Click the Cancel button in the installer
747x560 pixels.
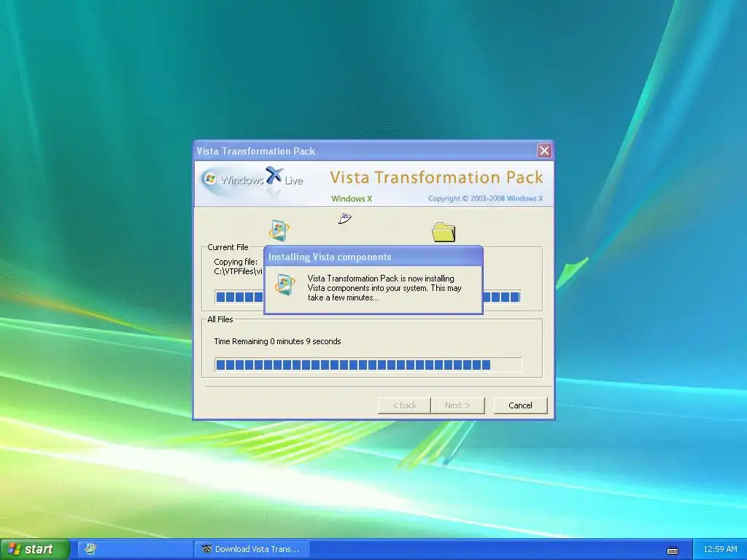520,405
